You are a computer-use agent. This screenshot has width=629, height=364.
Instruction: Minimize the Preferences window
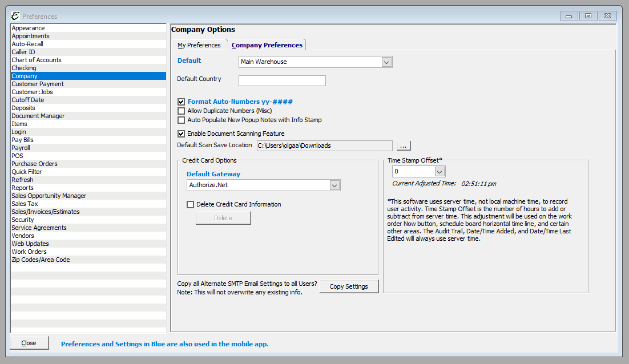click(x=569, y=16)
